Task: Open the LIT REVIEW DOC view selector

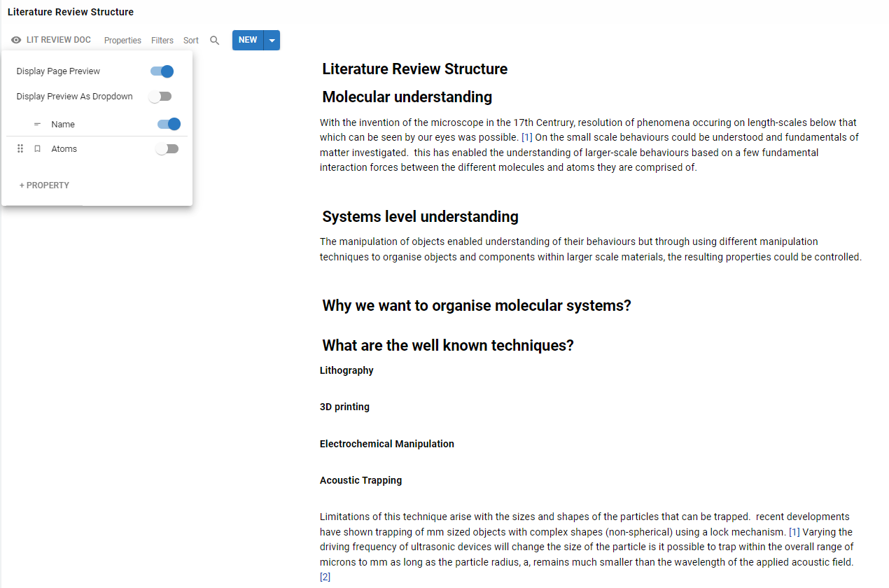Action: coord(58,40)
